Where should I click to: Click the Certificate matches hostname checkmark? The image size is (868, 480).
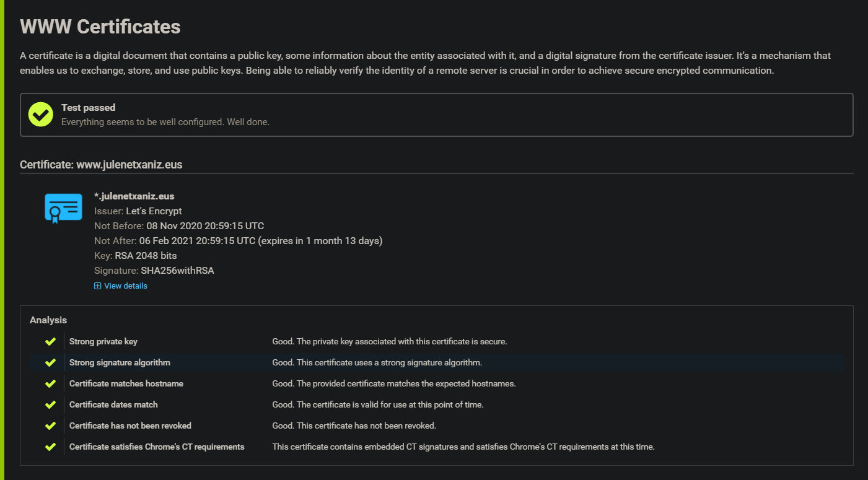click(50, 383)
